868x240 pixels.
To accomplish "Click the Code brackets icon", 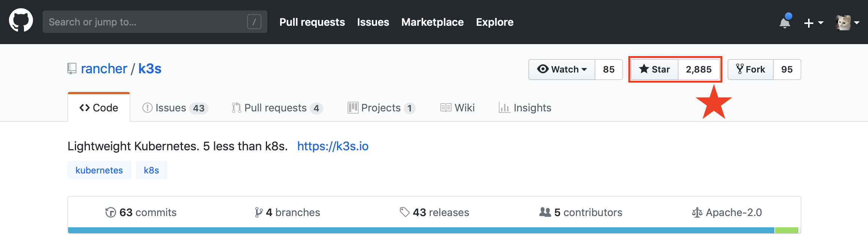I will (85, 108).
